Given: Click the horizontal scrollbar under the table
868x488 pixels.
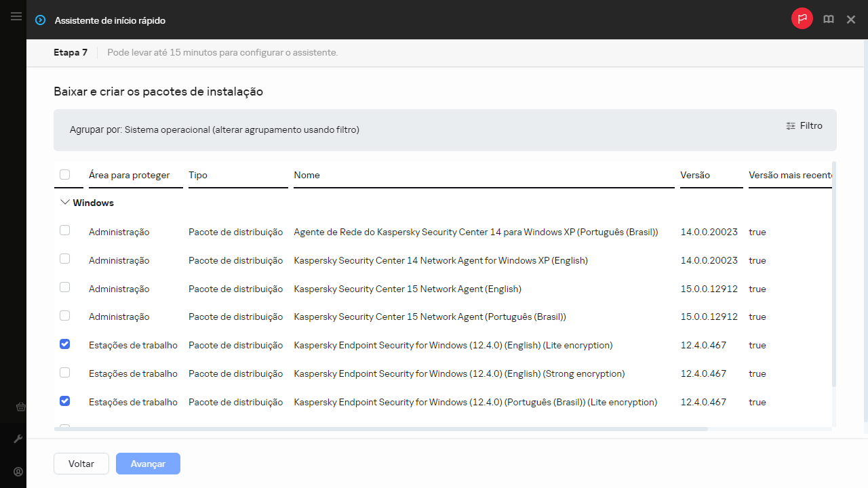Looking at the screenshot, I should click(x=380, y=429).
